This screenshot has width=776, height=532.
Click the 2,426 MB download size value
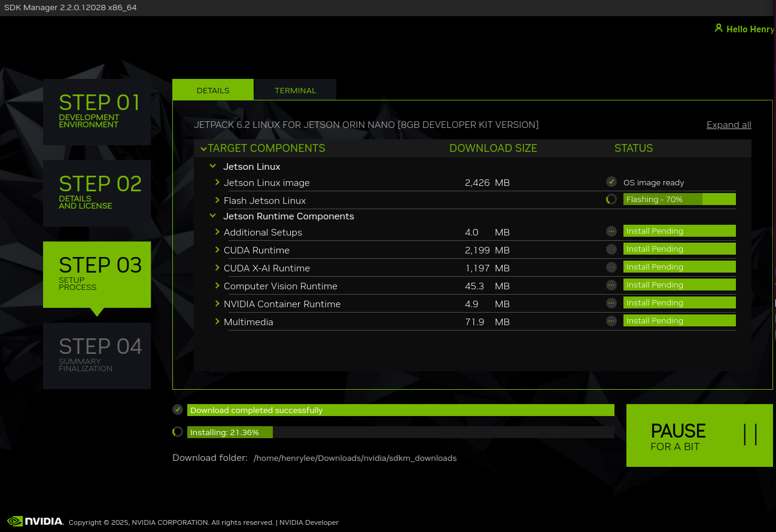487,183
